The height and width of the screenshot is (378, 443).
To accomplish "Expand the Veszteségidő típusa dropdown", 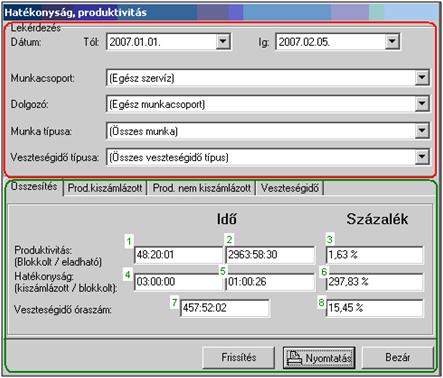I will click(x=422, y=157).
